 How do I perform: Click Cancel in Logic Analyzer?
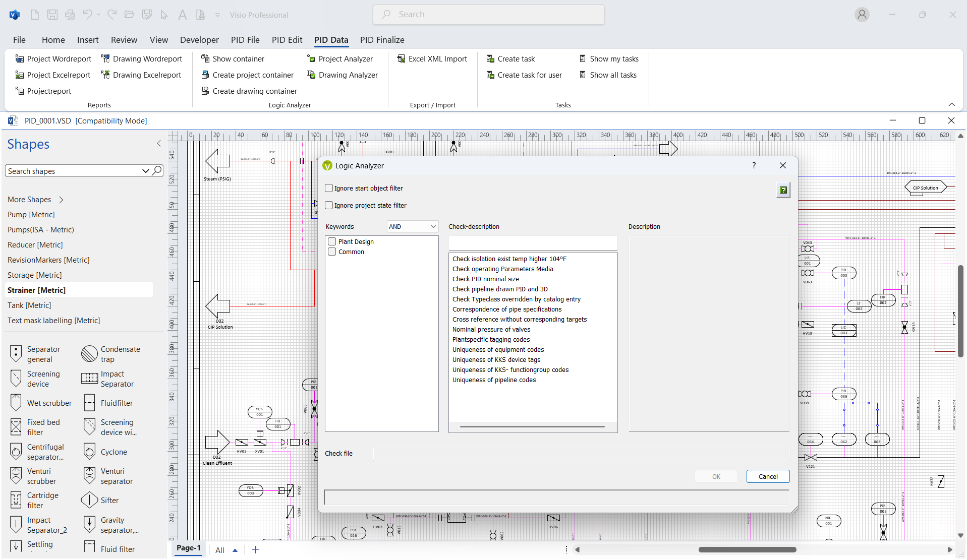[768, 476]
